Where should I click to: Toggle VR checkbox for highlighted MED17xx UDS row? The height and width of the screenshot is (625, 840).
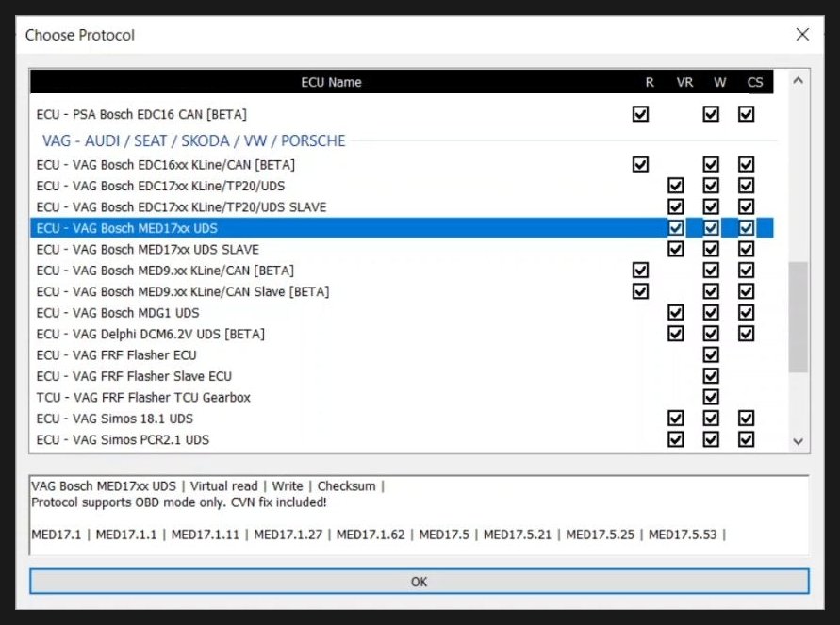click(x=676, y=228)
